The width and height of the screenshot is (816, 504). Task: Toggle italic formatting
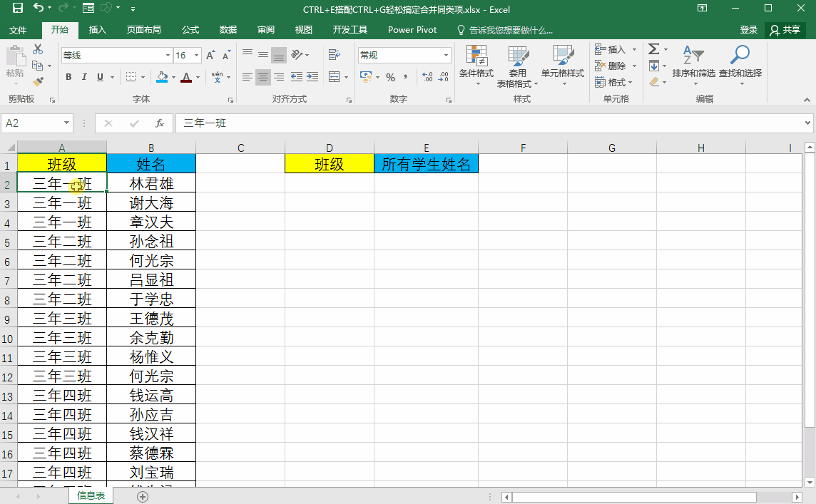click(84, 77)
